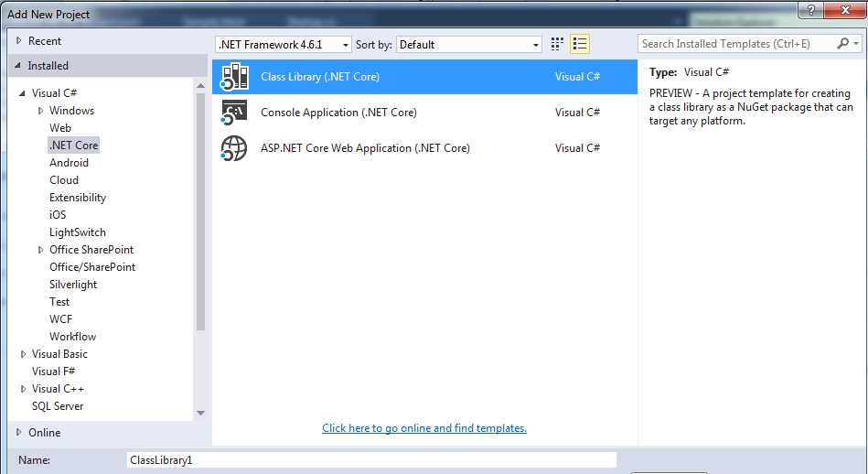The width and height of the screenshot is (868, 474).
Task: Select the Android category
Action: (69, 163)
